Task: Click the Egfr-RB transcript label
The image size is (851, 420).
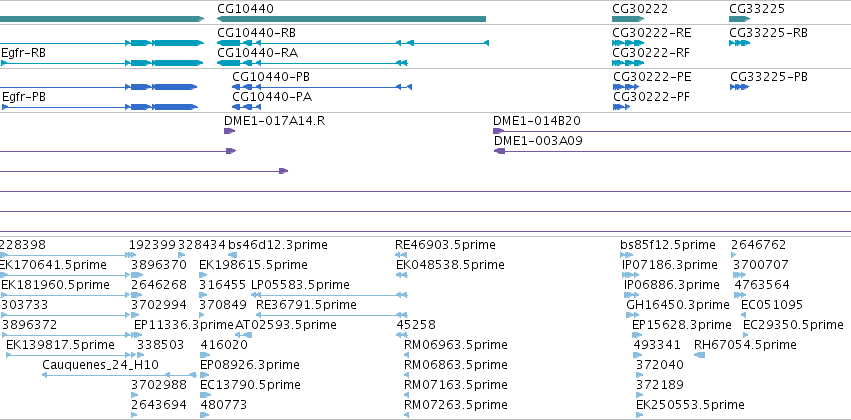Action: point(23,53)
